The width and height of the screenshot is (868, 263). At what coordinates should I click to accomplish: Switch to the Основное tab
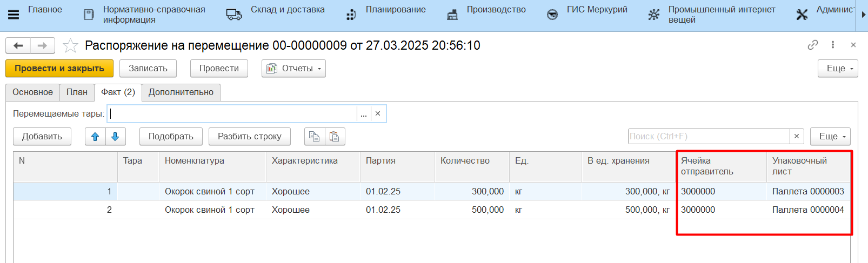click(32, 92)
